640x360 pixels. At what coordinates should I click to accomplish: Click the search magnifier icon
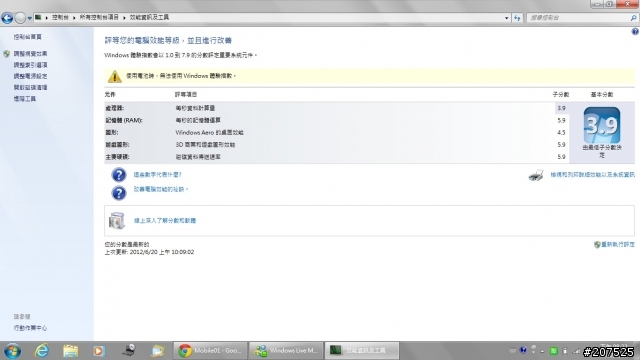tap(633, 18)
